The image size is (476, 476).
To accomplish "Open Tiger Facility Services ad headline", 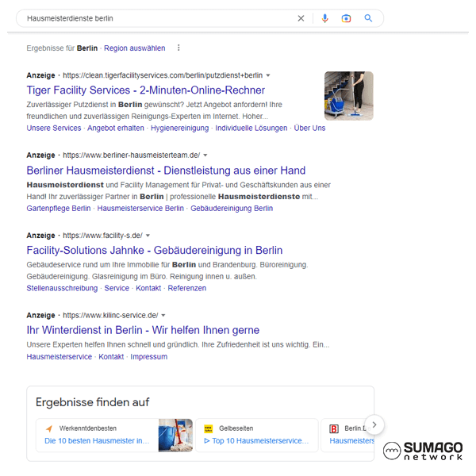I will coord(146,90).
